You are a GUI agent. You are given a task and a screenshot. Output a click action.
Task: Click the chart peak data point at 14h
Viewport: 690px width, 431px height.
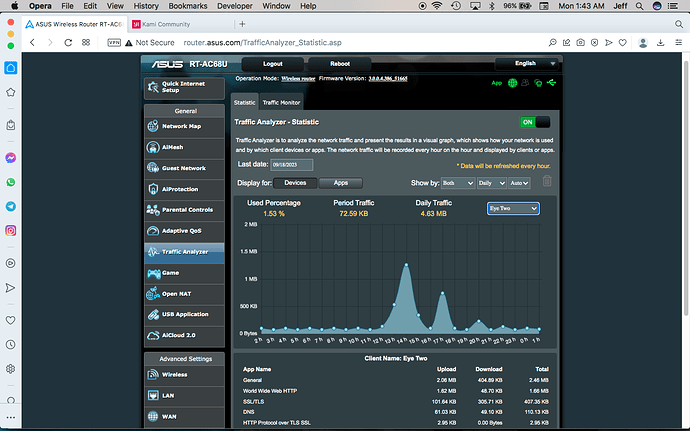pos(406,265)
